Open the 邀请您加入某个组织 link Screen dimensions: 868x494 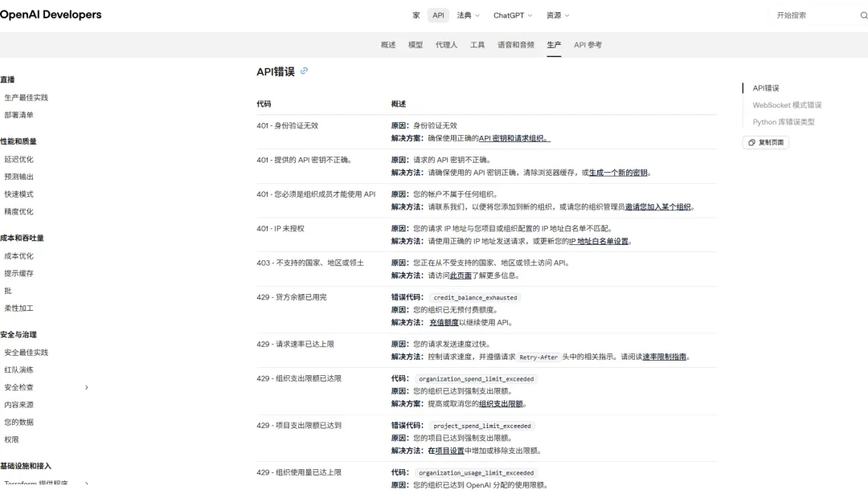coord(657,207)
